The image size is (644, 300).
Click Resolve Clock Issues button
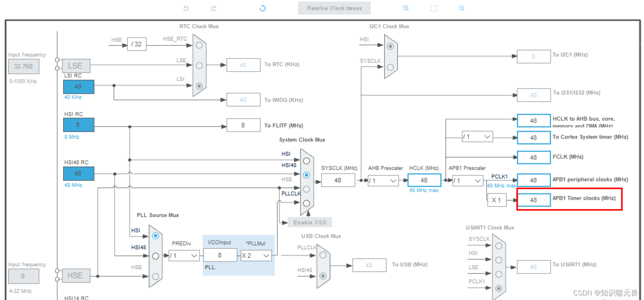pos(334,8)
